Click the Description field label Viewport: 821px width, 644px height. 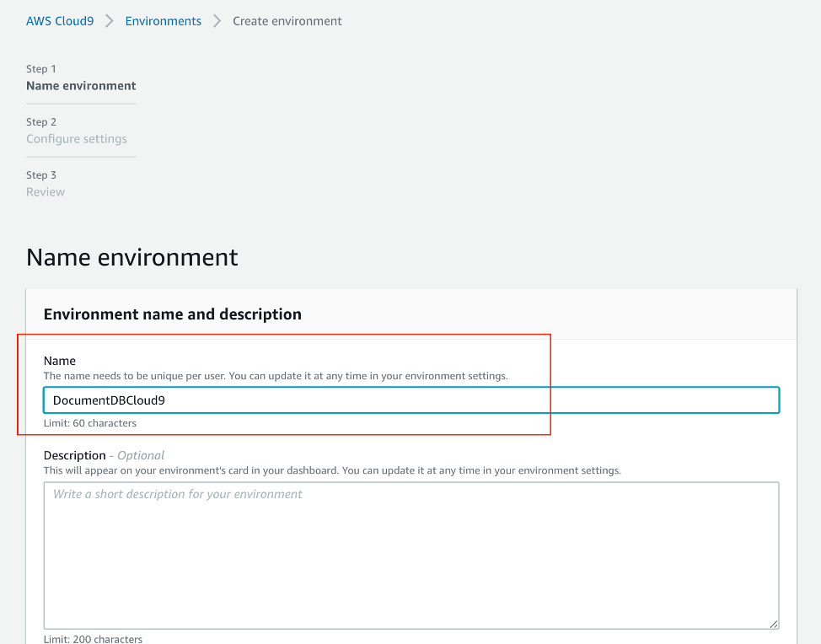74,455
